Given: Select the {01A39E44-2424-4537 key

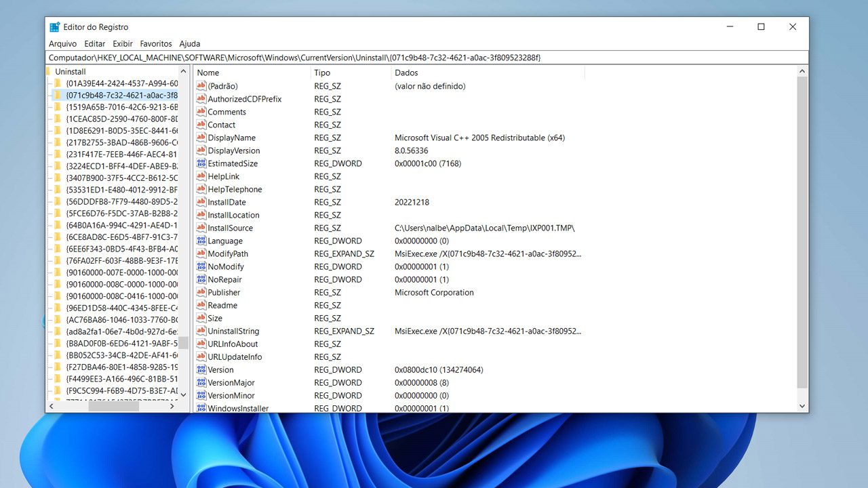Looking at the screenshot, I should coord(121,83).
